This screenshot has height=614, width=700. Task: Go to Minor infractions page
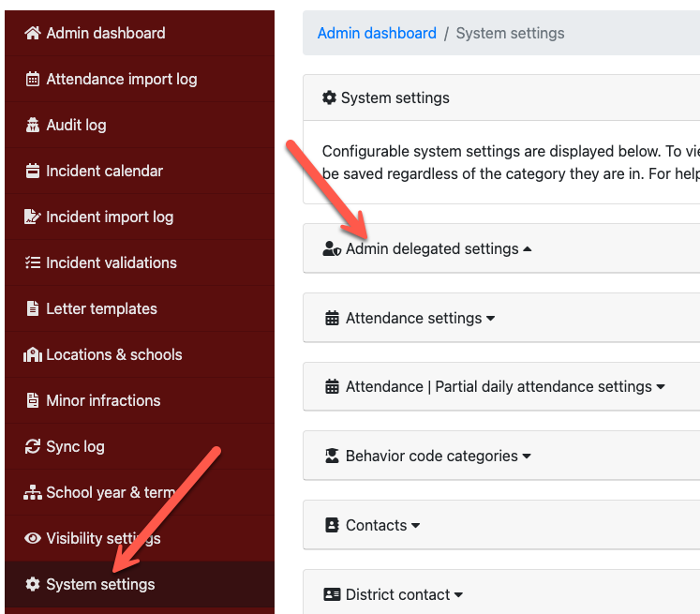(x=103, y=401)
